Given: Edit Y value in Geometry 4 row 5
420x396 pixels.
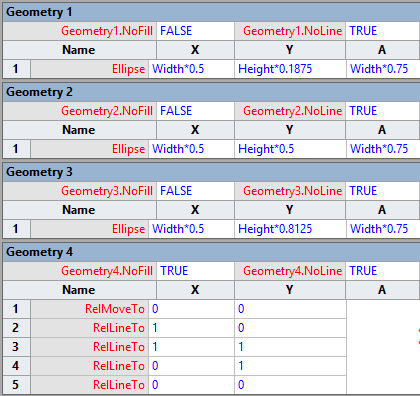Looking at the screenshot, I should pyautogui.click(x=290, y=385).
